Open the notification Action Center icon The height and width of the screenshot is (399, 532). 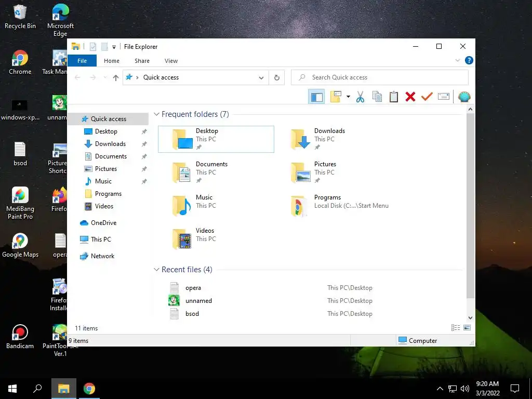[515, 389]
